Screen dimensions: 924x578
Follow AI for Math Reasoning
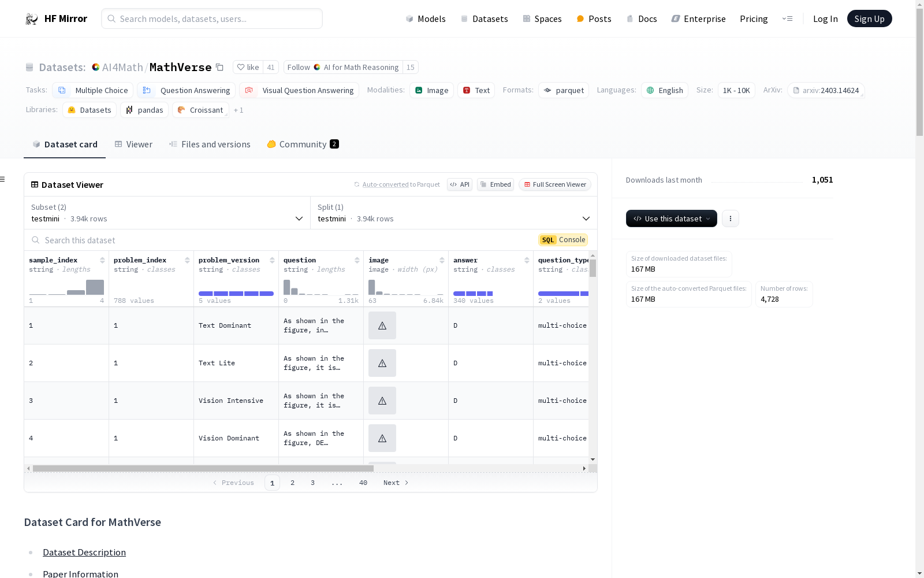coord(343,67)
